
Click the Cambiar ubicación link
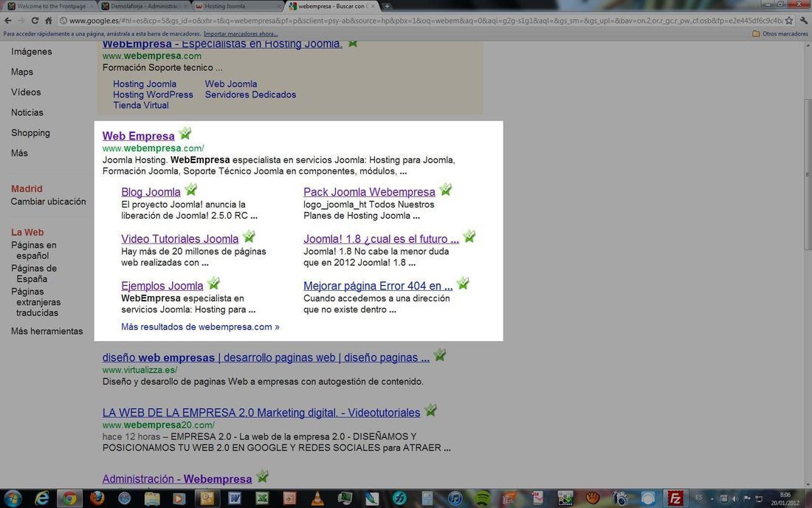48,202
